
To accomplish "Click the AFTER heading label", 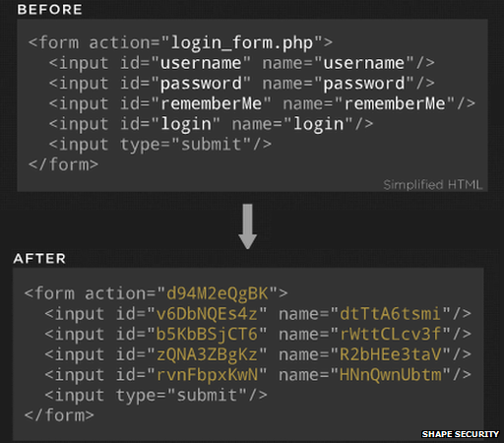I will (x=39, y=259).
